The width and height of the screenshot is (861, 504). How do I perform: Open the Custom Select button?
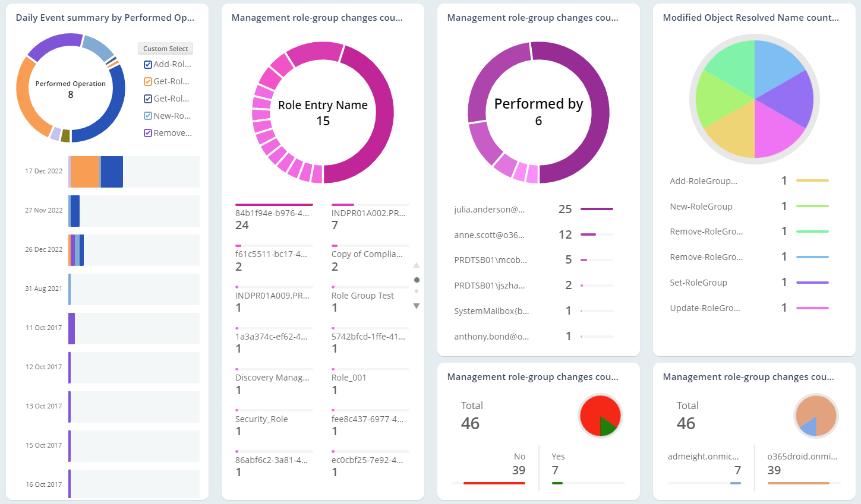[165, 49]
